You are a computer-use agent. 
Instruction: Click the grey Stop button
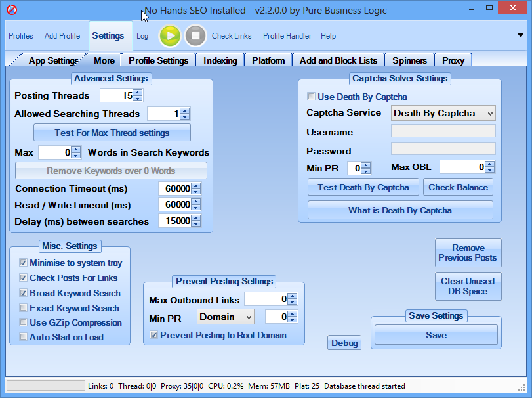click(195, 36)
